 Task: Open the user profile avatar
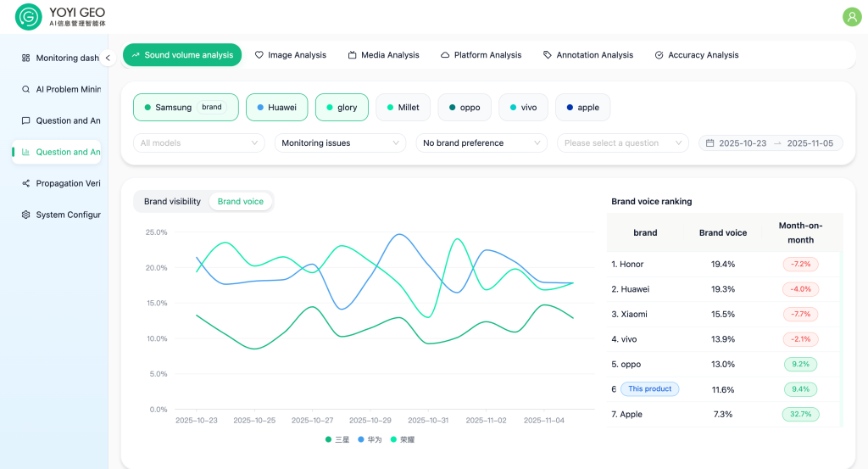[x=851, y=17]
